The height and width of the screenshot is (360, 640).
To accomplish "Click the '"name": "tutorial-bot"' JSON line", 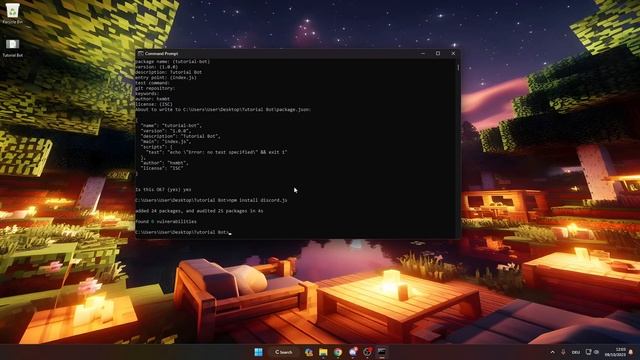I will click(171, 126).
